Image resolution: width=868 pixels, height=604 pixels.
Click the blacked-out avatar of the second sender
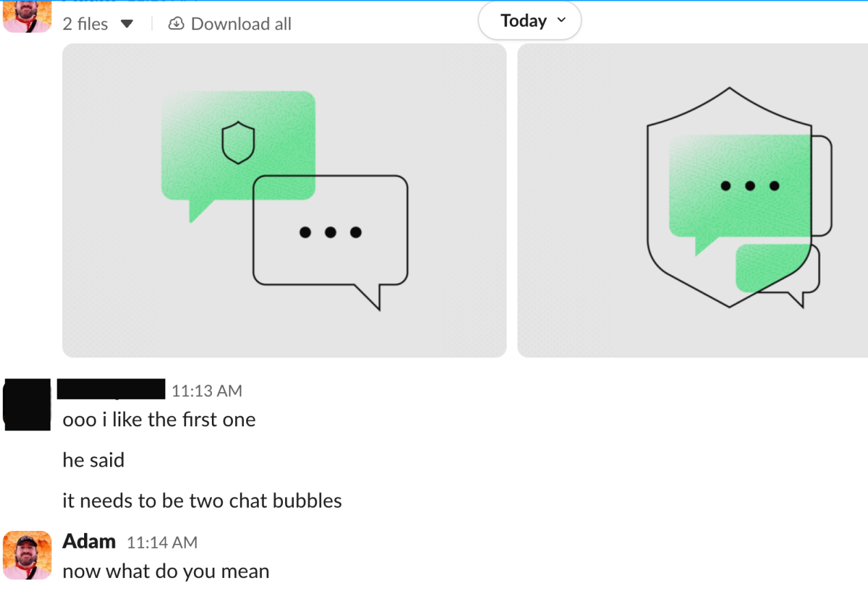click(x=27, y=404)
